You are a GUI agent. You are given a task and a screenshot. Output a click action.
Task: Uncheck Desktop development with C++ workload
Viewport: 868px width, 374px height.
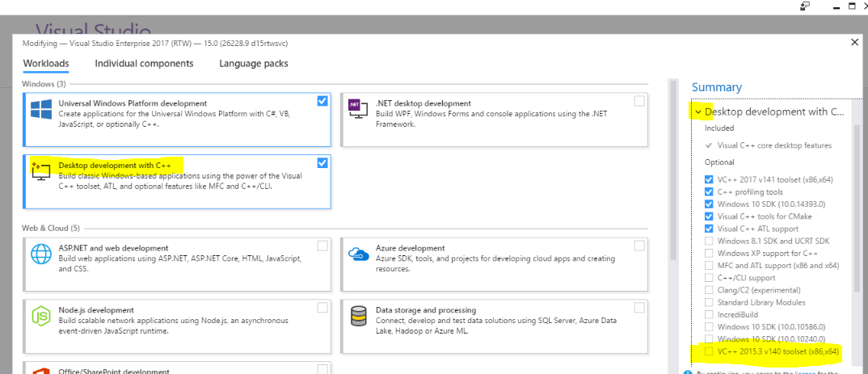tap(322, 162)
